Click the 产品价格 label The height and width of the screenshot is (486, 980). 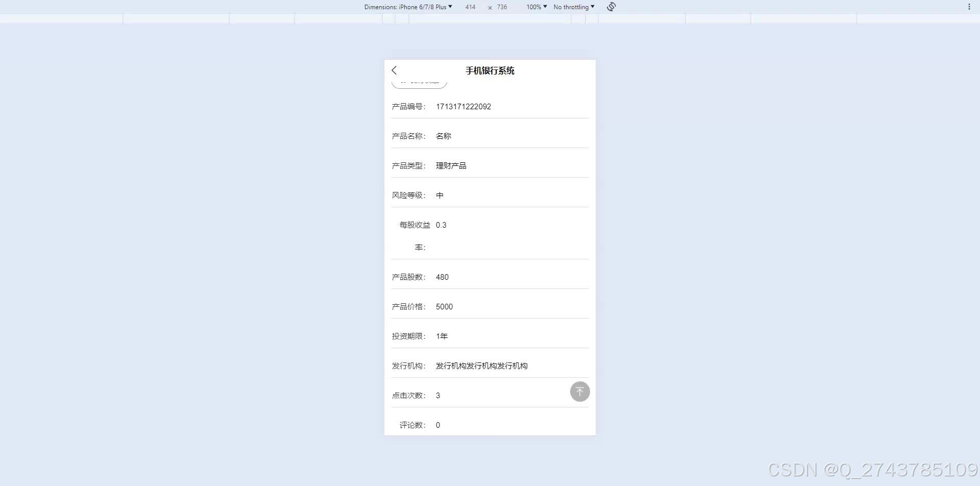[x=408, y=307]
